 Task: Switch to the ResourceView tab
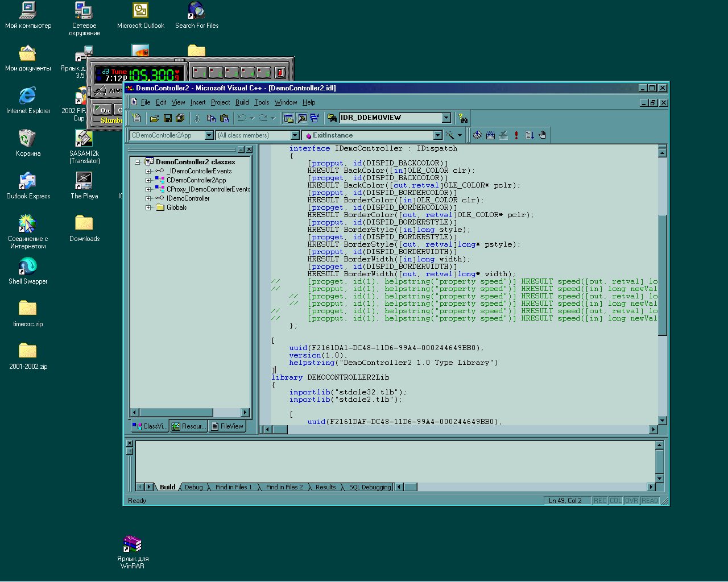point(188,426)
